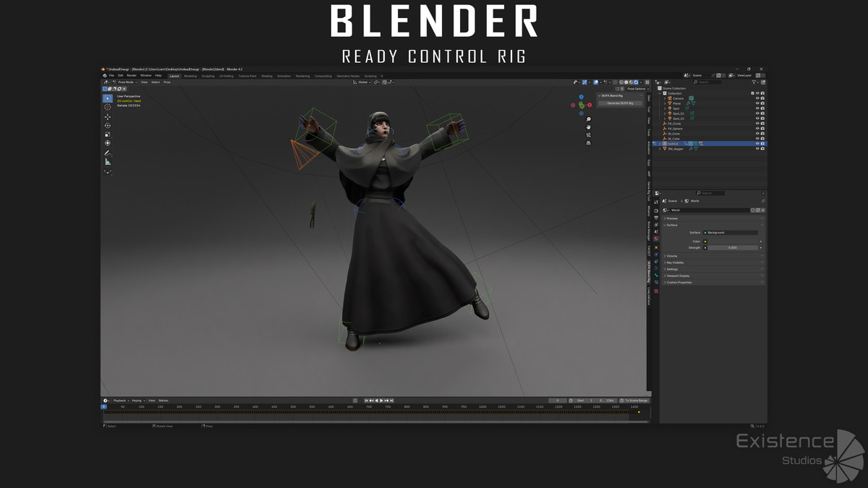Viewport: 868px width, 488px height.
Task: Switch to the Sculpting workspace tab
Action: tap(208, 76)
